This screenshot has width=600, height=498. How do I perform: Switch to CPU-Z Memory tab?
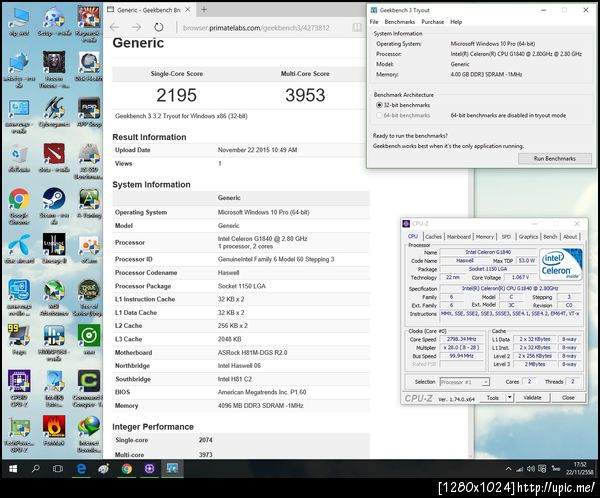[x=485, y=237]
